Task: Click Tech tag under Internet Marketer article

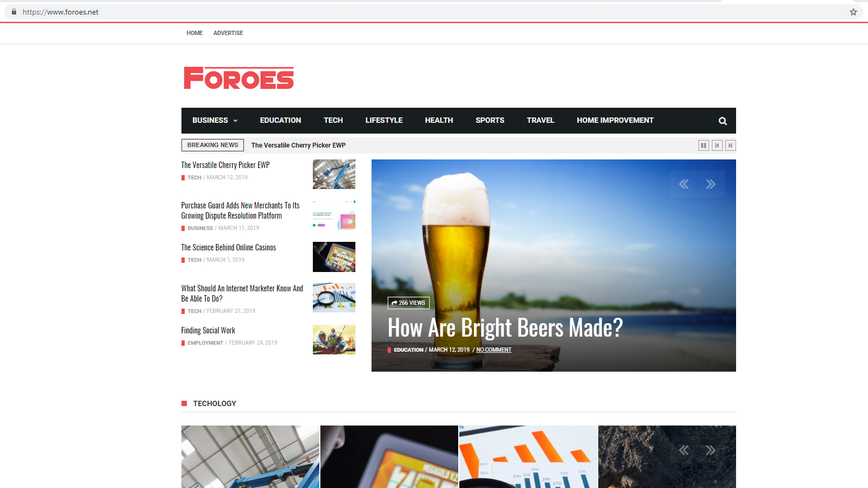Action: pos(194,311)
